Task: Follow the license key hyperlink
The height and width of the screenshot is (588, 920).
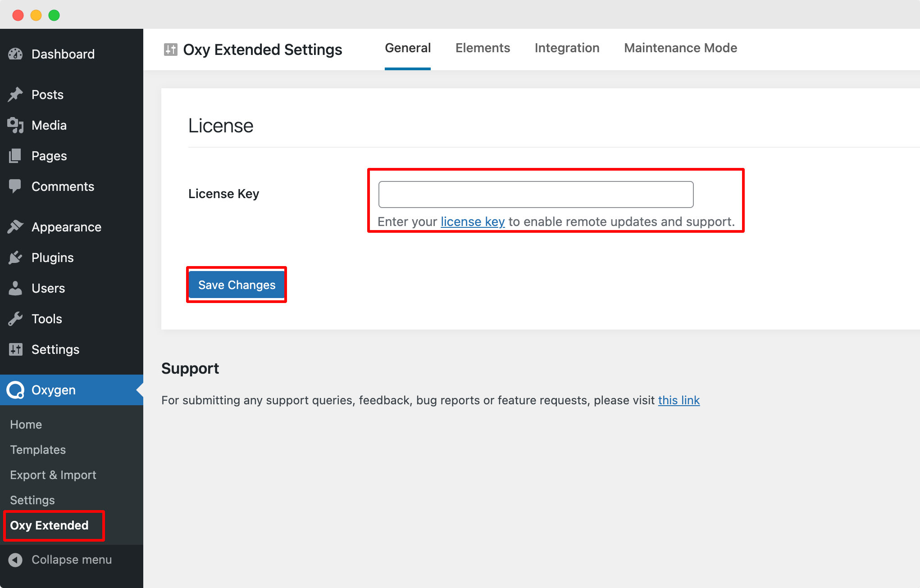Action: pyautogui.click(x=472, y=222)
